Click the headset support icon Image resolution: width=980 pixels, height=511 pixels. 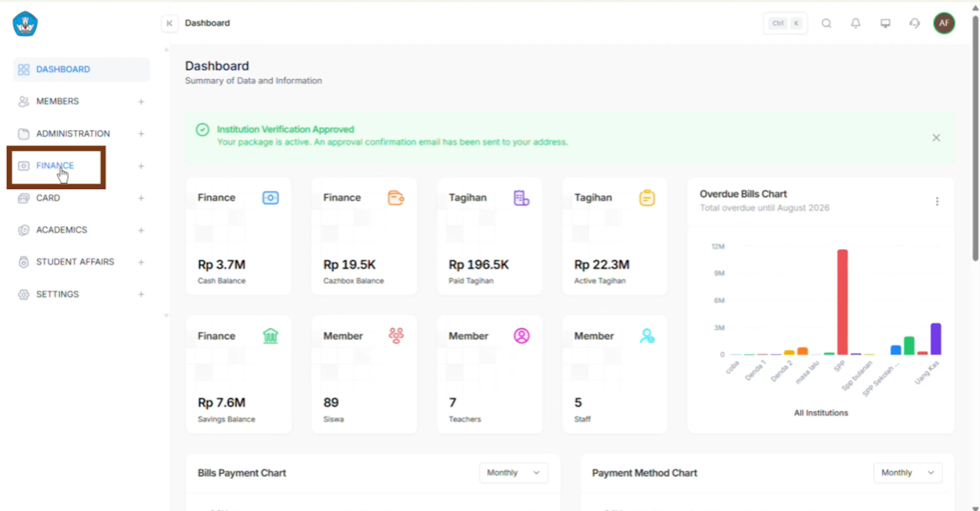[x=915, y=23]
